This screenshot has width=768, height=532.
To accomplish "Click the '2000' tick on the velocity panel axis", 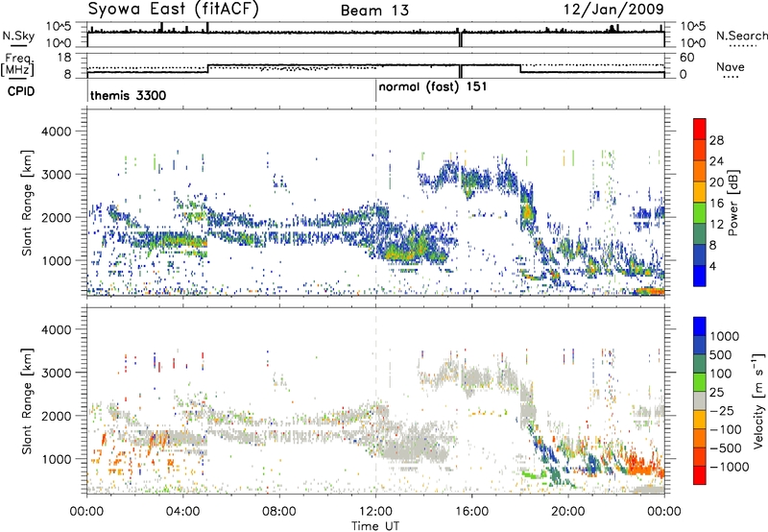I will coord(56,416).
